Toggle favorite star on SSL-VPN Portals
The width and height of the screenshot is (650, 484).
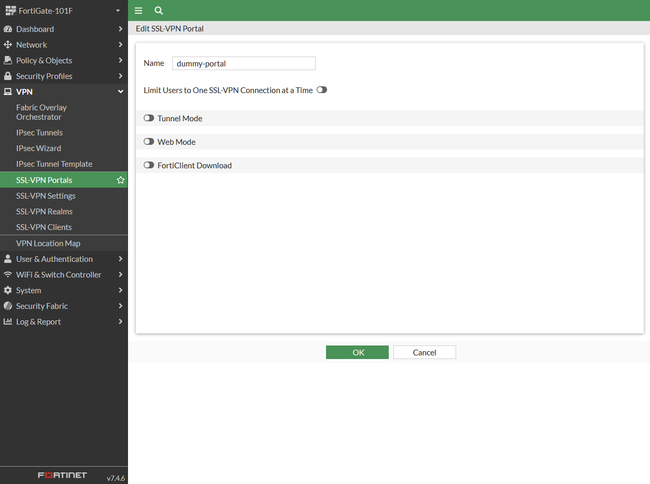pos(121,180)
